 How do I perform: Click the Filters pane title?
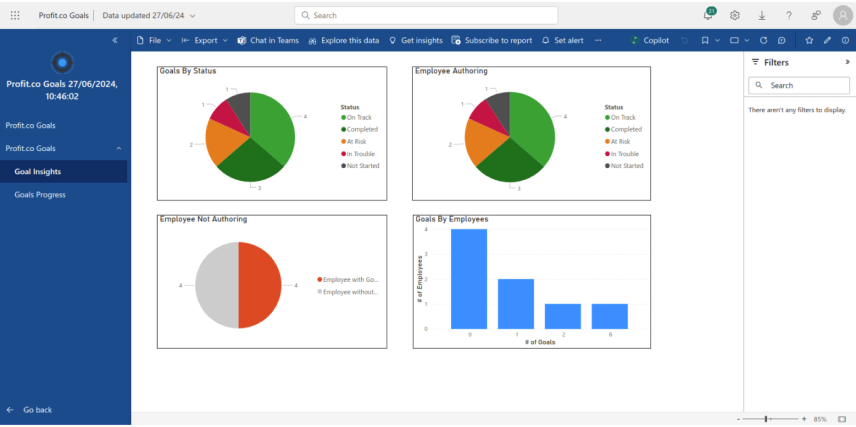point(776,62)
